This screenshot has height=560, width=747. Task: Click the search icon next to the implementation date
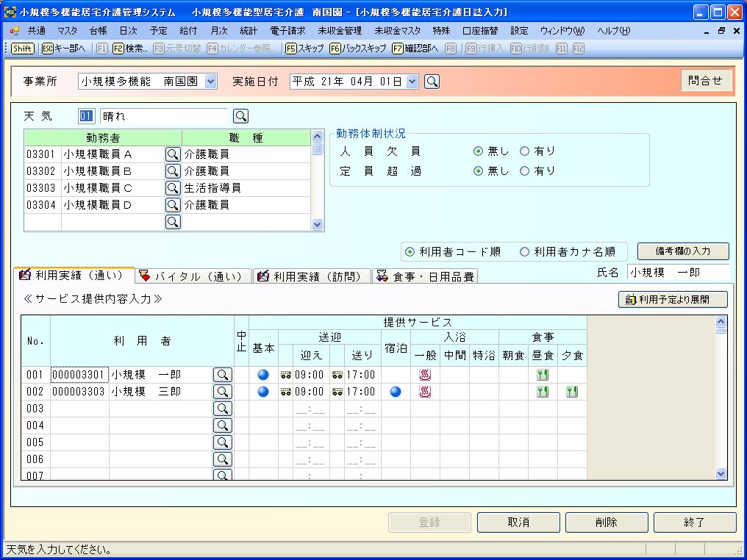432,82
